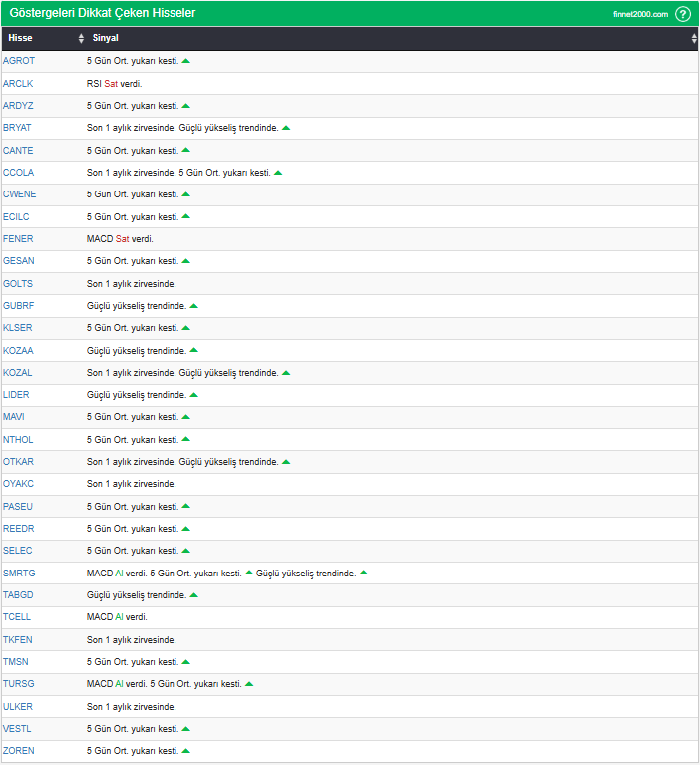Click green up arrow in GUBRF row
700x765 pixels.
click(193, 306)
